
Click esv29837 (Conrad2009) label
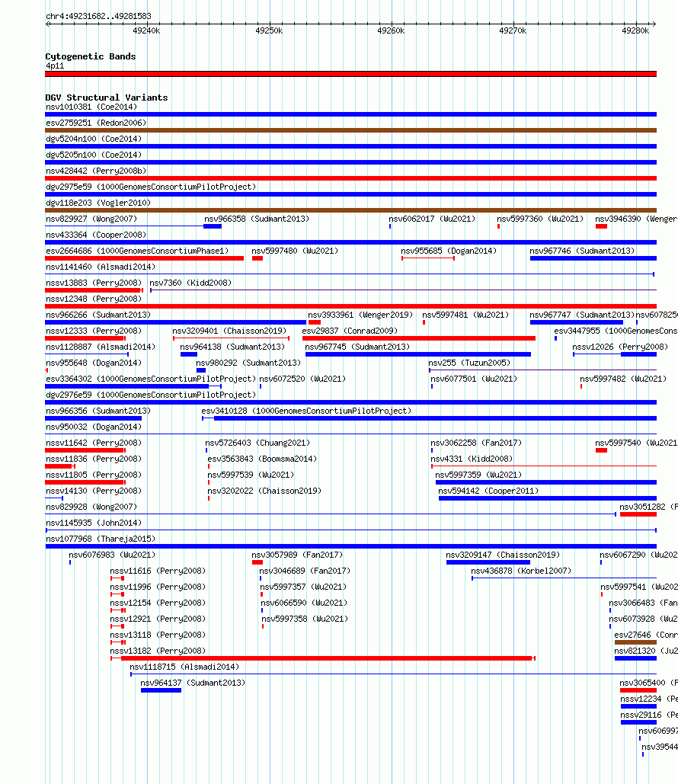point(350,331)
